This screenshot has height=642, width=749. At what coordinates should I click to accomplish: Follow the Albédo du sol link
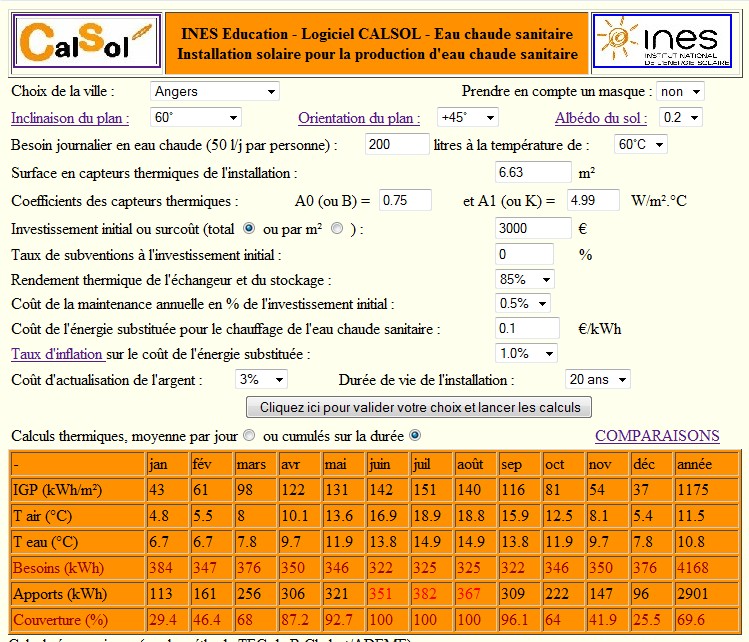(x=601, y=118)
